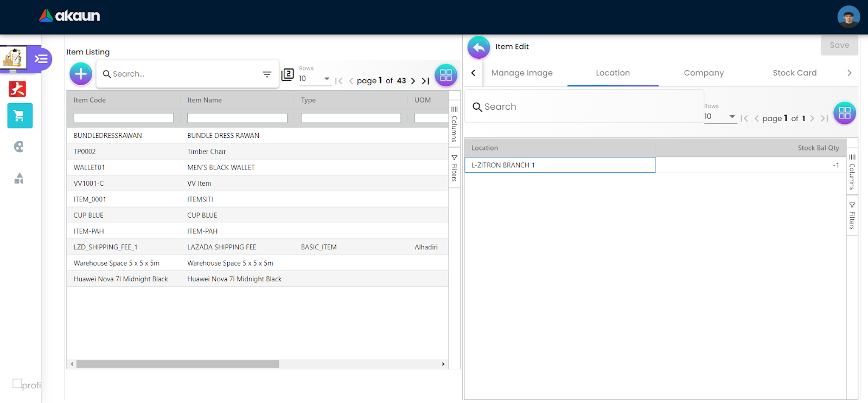Click the purple back arrow beside Item Edit
The width and height of the screenshot is (868, 403).
pos(478,47)
